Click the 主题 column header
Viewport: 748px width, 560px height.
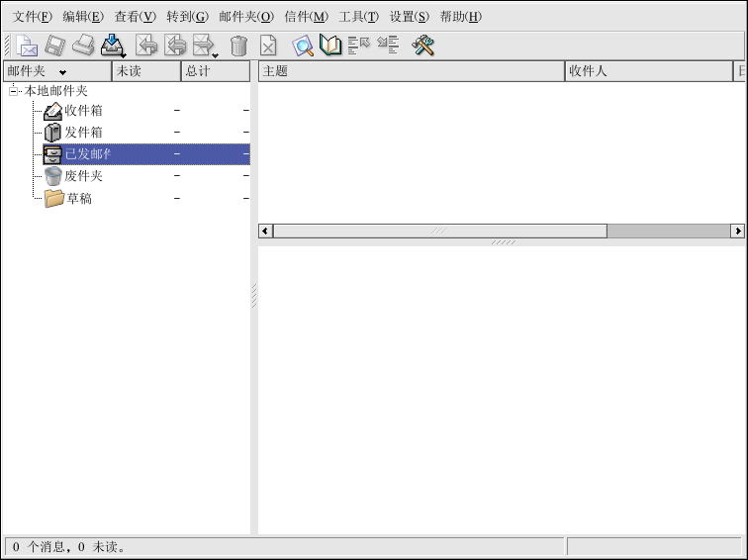point(411,71)
